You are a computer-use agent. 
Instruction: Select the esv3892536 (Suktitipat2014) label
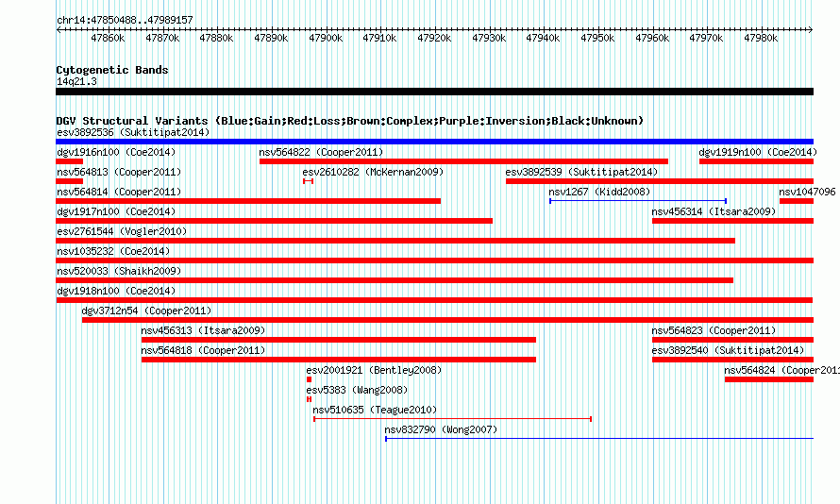coord(133,132)
